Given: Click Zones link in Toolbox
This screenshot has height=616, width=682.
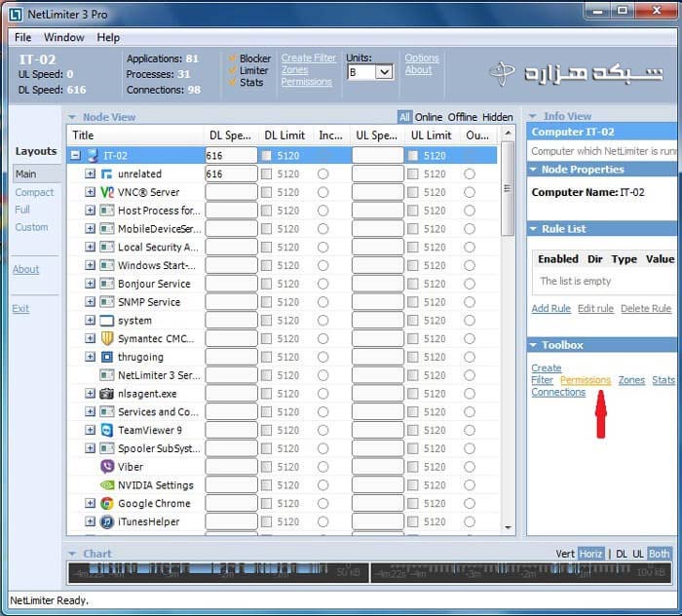Looking at the screenshot, I should tap(631, 380).
